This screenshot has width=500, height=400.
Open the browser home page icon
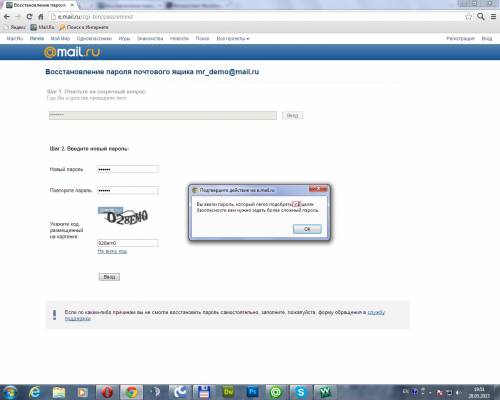coord(41,17)
